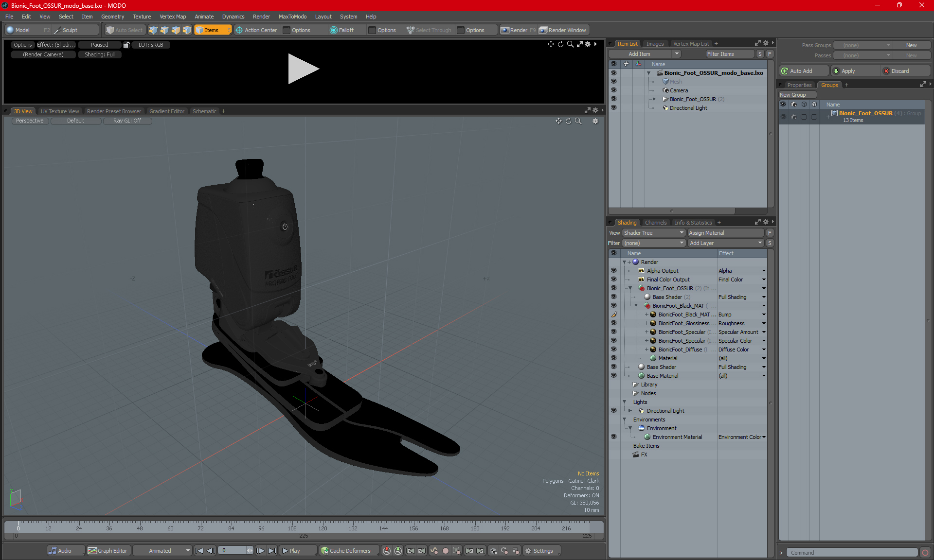Toggle visibility of Final Color Output
This screenshot has width=934, height=560.
pos(613,280)
